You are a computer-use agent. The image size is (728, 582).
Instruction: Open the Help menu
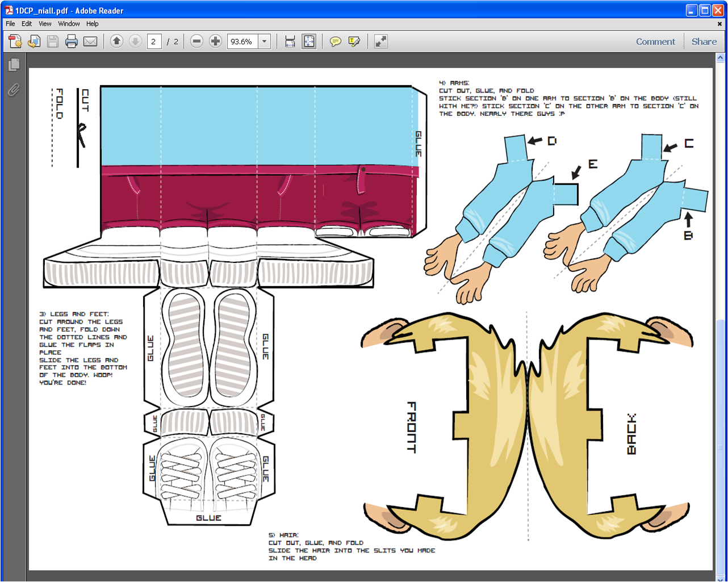tap(93, 24)
